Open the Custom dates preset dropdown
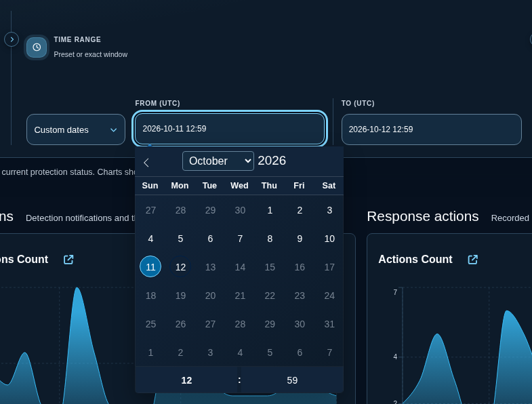The width and height of the screenshot is (532, 404). point(76,129)
